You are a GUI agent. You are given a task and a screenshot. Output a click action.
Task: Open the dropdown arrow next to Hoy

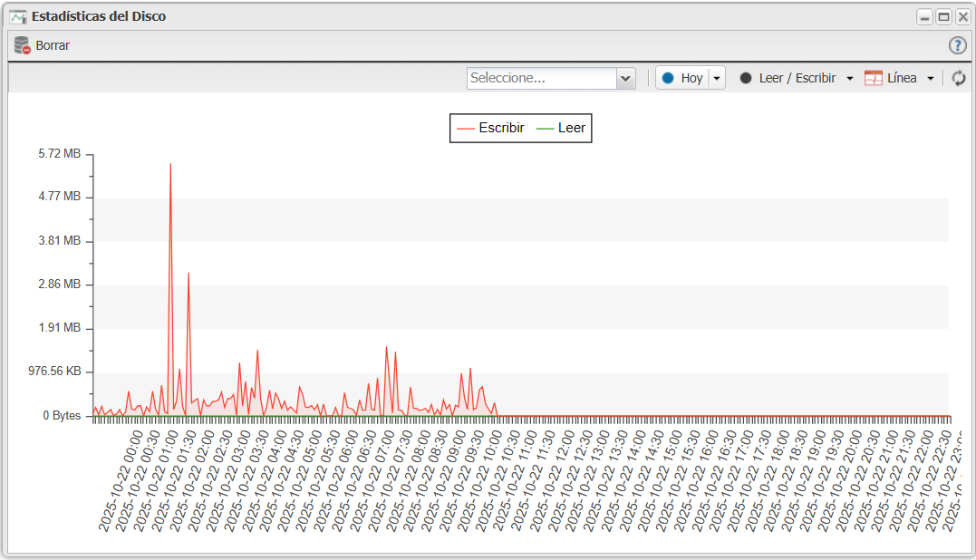point(717,79)
